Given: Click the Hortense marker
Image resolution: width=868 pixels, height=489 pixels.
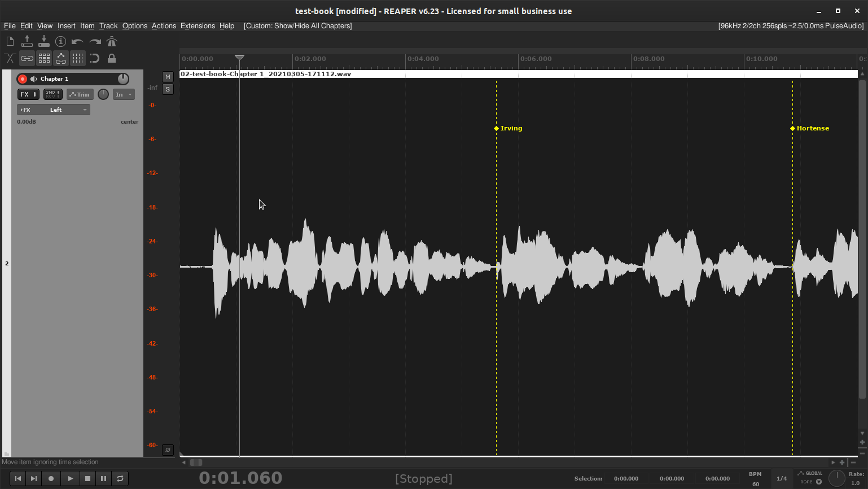Looking at the screenshot, I should pos(810,128).
